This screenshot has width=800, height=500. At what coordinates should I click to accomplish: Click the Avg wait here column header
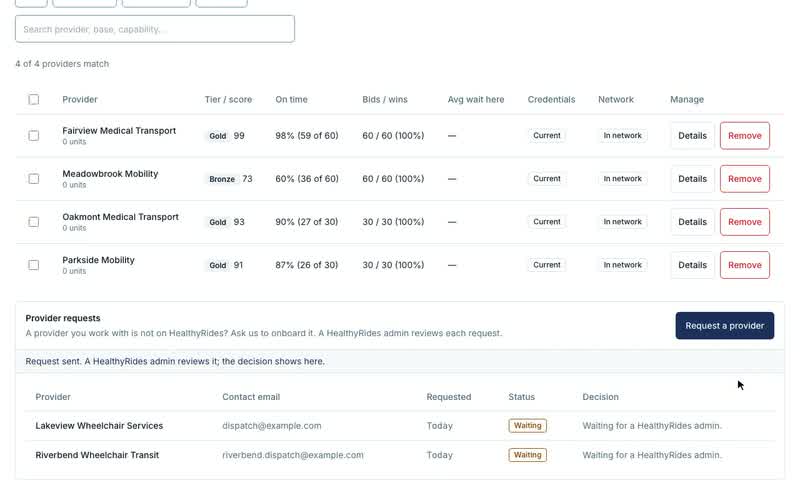coord(476,99)
